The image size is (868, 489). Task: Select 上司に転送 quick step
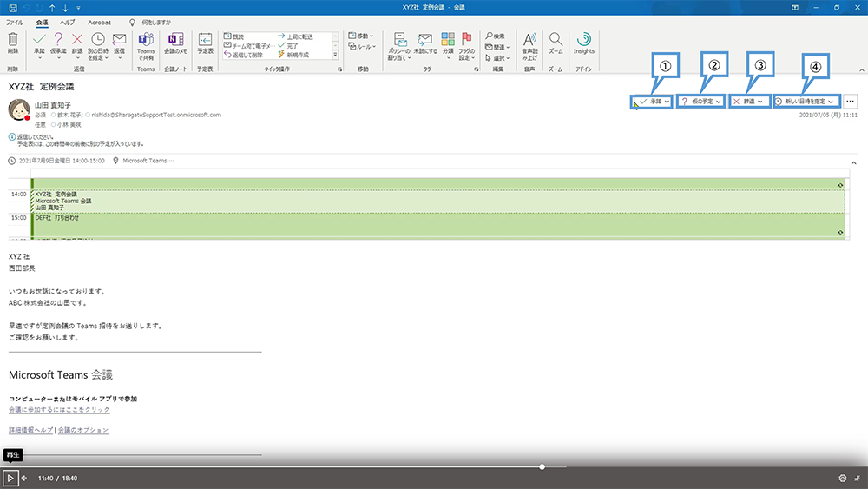[x=295, y=36]
